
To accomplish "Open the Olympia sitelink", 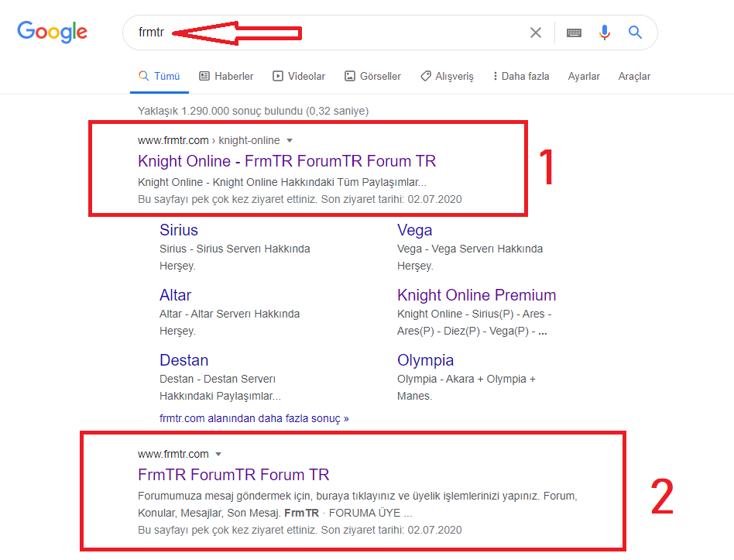I will (426, 360).
